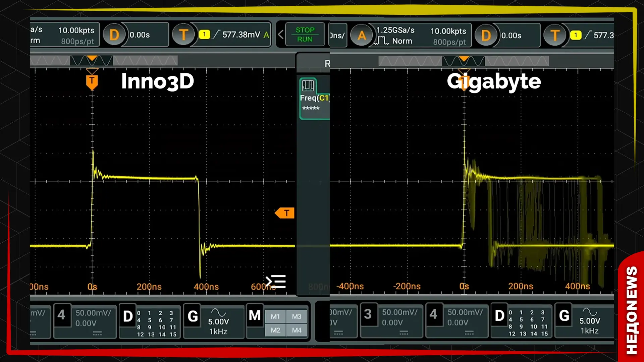Toggle math channel M2
644x362 pixels.
275,330
